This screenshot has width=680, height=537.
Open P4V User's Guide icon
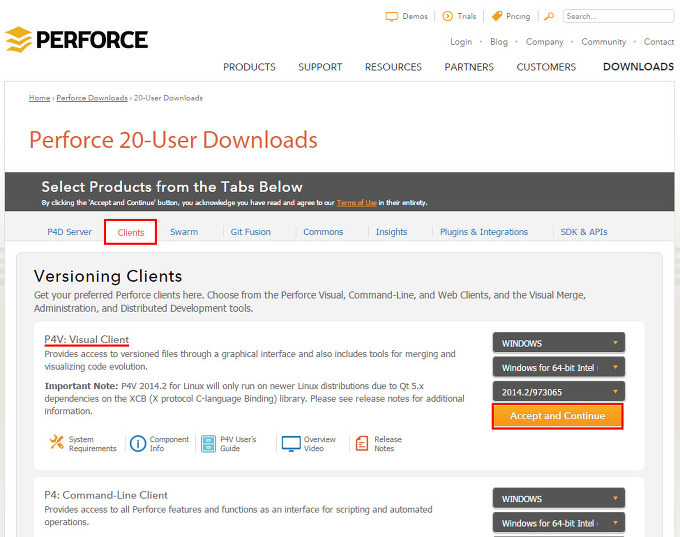(209, 444)
